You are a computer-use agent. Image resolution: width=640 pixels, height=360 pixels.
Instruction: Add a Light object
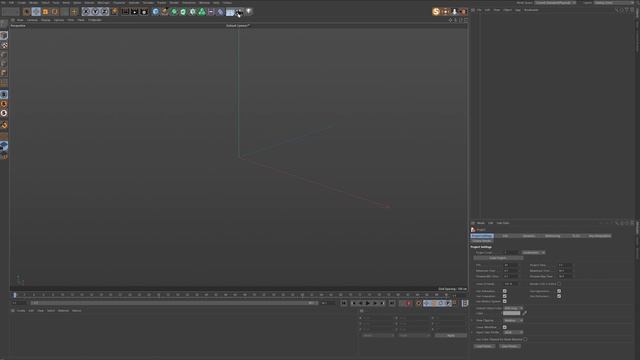click(249, 12)
